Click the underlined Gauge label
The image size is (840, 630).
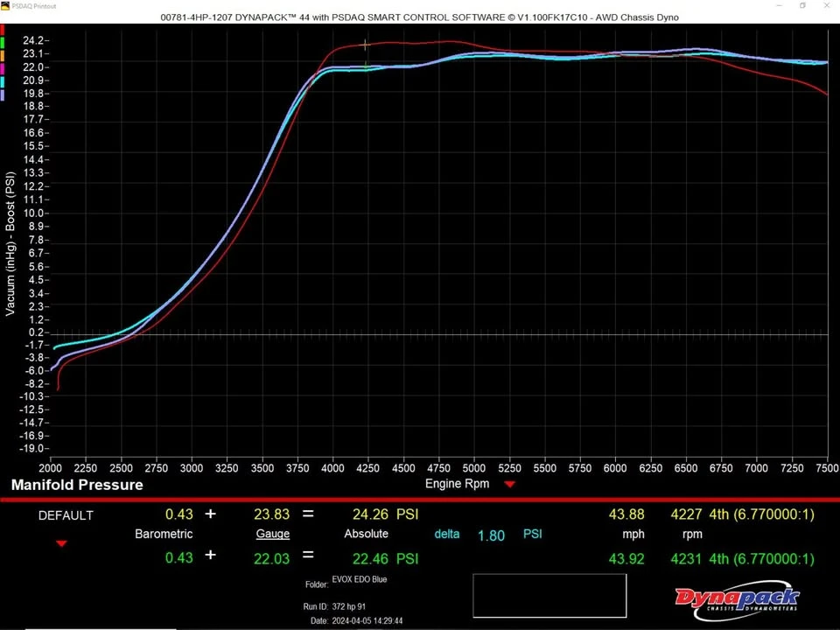[x=273, y=534]
